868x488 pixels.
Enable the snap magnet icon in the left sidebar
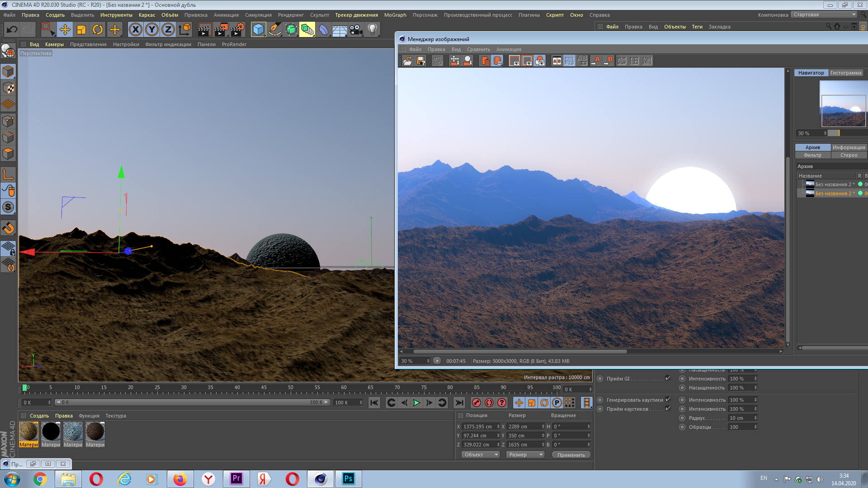9,228
